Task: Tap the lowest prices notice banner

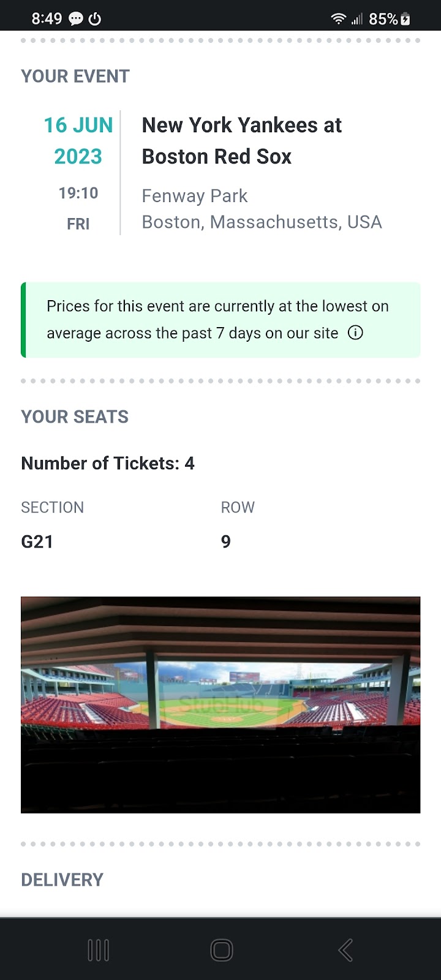Action: [221, 320]
